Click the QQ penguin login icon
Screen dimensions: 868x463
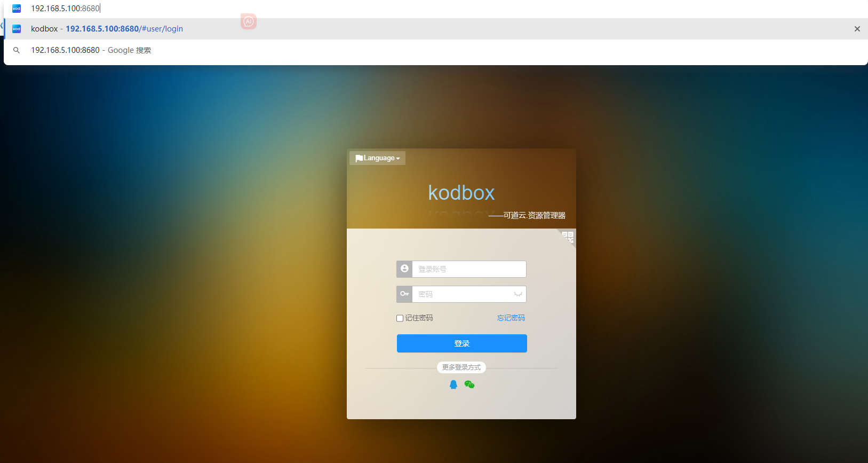pyautogui.click(x=453, y=384)
